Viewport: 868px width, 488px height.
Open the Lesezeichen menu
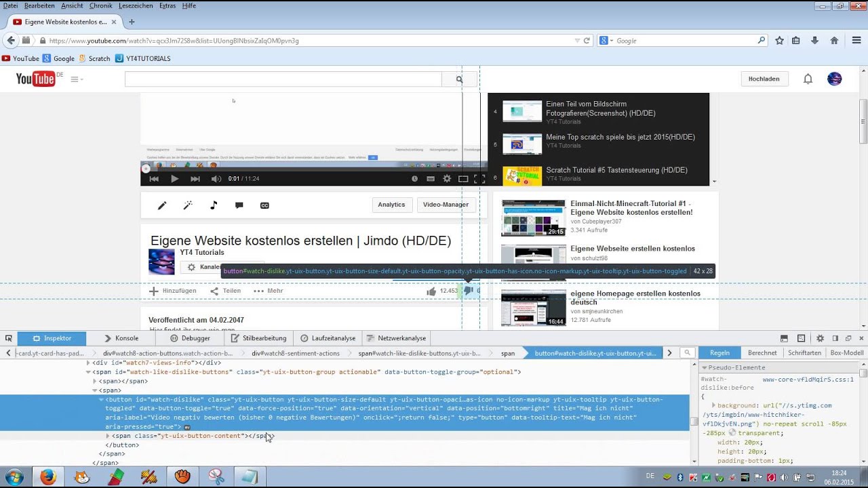(x=136, y=5)
